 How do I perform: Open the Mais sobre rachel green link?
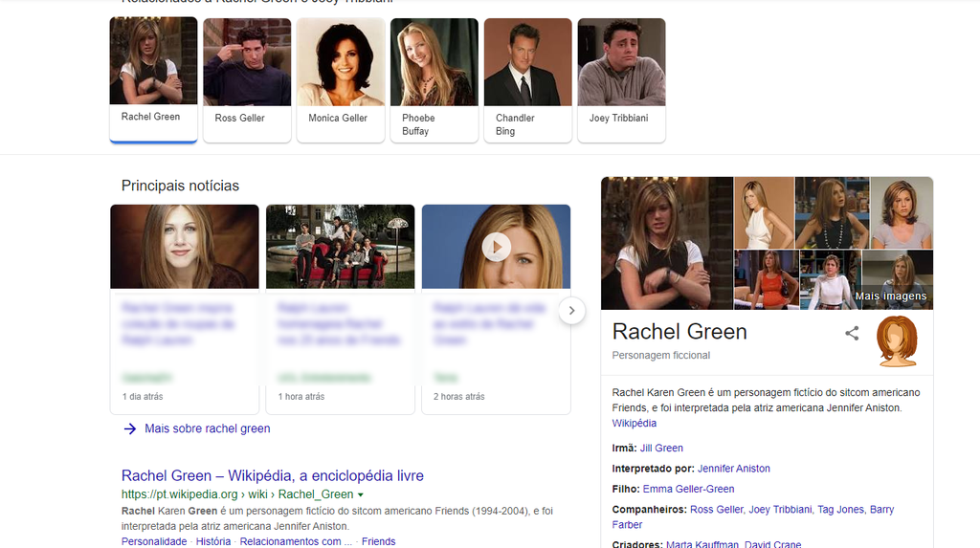tap(208, 428)
